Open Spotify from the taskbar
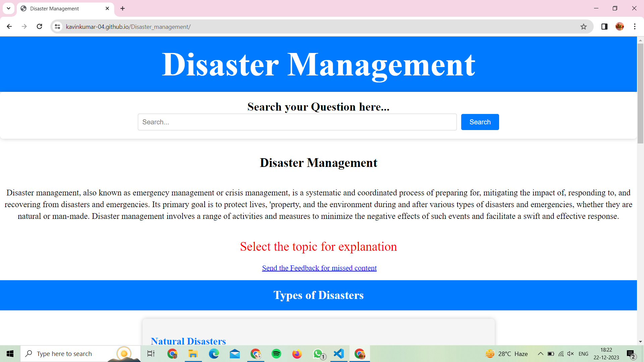 click(x=276, y=354)
